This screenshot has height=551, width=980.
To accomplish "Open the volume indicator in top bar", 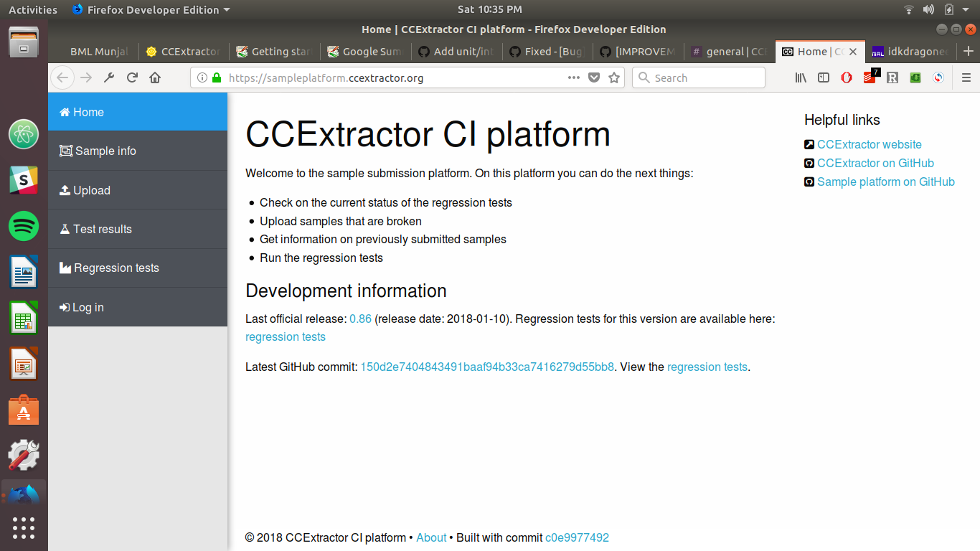I will point(929,9).
